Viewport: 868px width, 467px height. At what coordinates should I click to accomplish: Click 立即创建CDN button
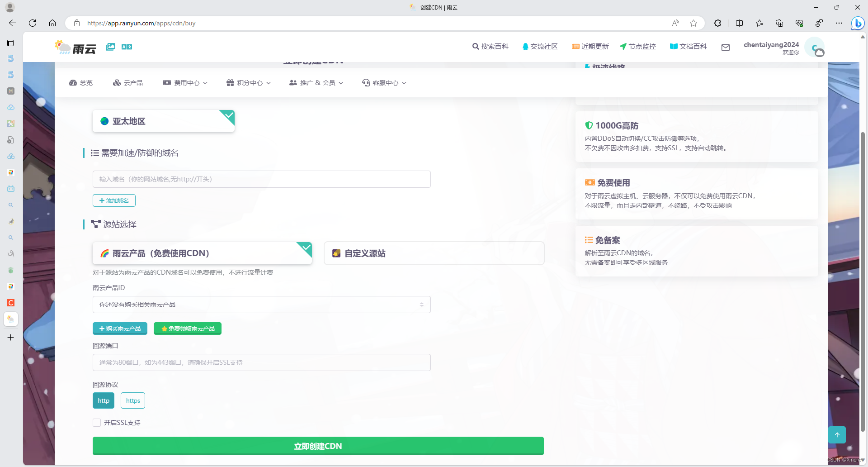click(318, 446)
